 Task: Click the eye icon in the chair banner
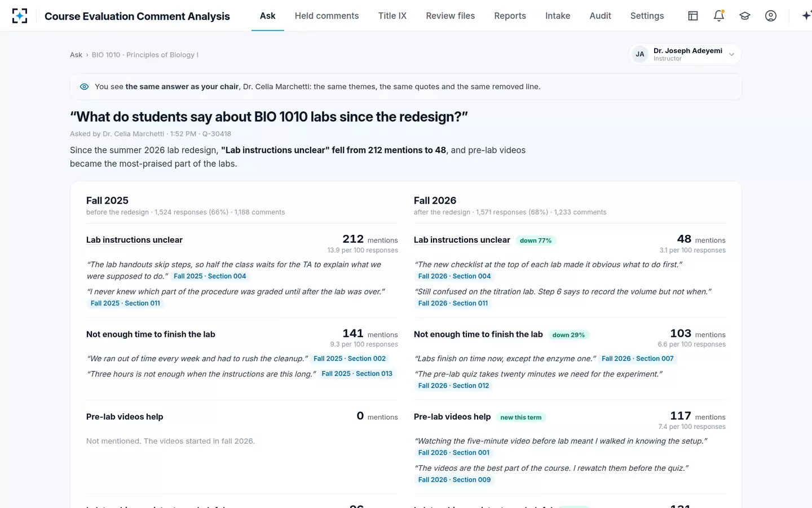coord(85,87)
